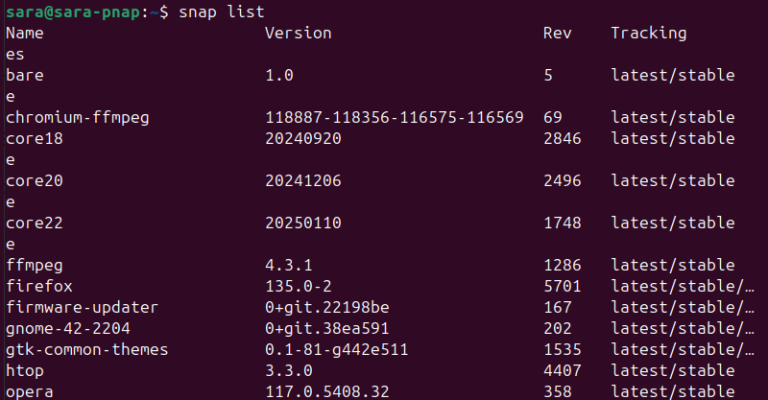Click the opera version 117.0.5408.32

[x=327, y=391]
